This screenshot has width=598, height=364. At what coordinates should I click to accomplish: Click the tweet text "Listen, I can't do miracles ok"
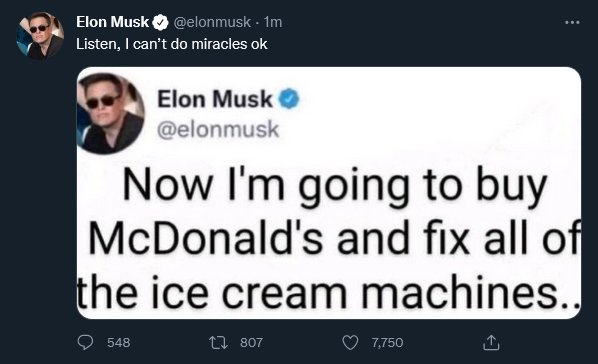(x=172, y=44)
